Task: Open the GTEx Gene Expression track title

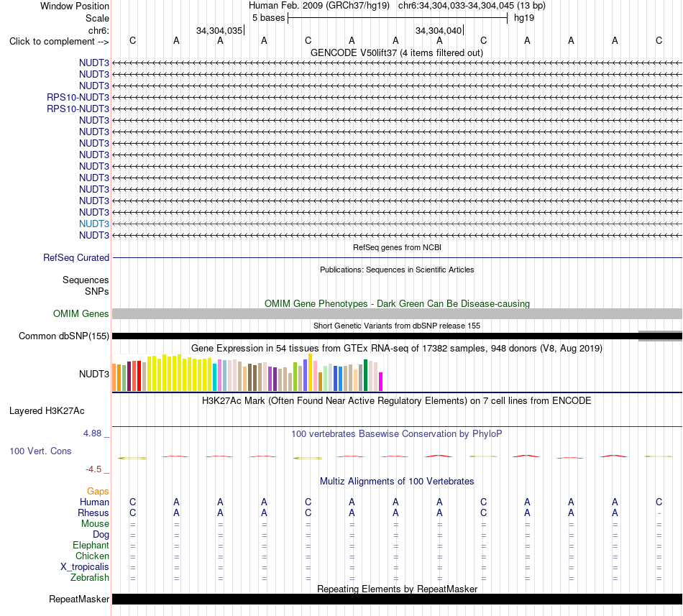Action: tap(397, 349)
